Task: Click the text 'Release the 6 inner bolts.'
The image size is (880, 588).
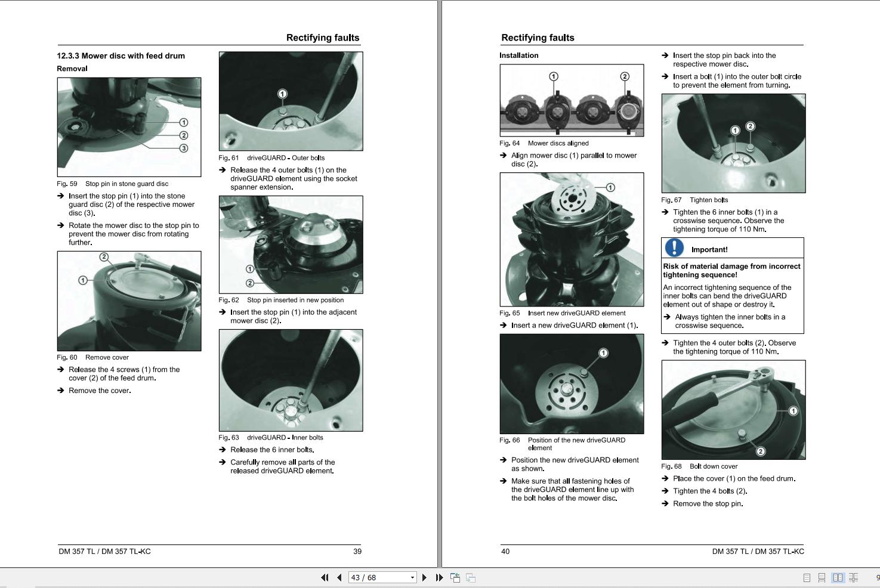Action: 272,450
